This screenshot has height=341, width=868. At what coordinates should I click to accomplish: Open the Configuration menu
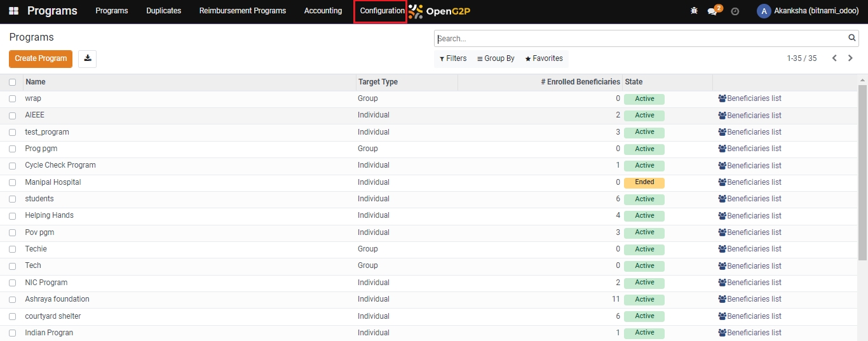click(382, 11)
